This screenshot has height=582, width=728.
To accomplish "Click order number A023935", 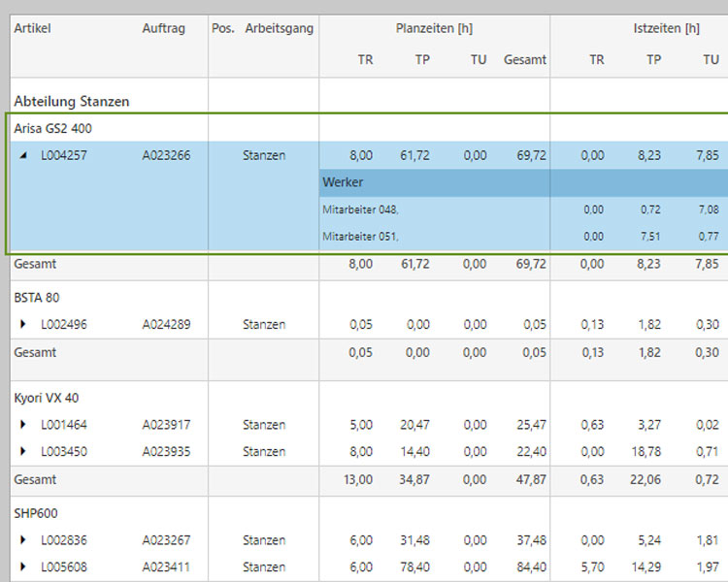I will pyautogui.click(x=166, y=452).
